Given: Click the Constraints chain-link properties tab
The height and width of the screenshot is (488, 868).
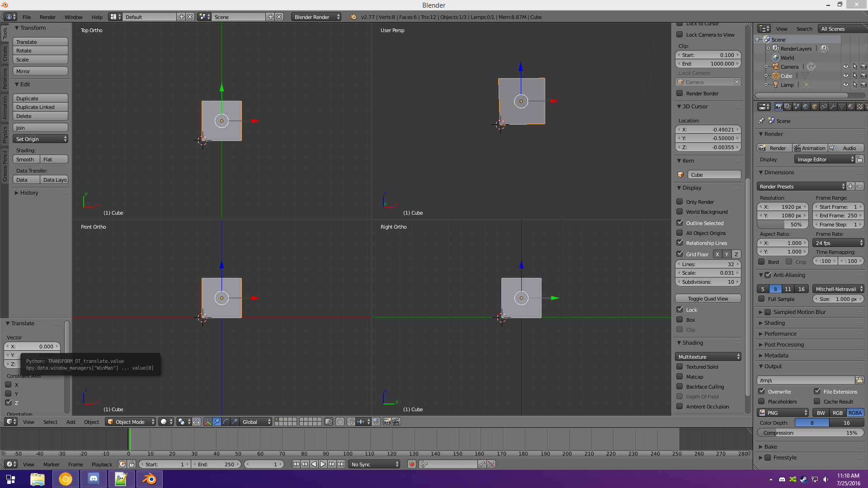Looking at the screenshot, I should [824, 107].
